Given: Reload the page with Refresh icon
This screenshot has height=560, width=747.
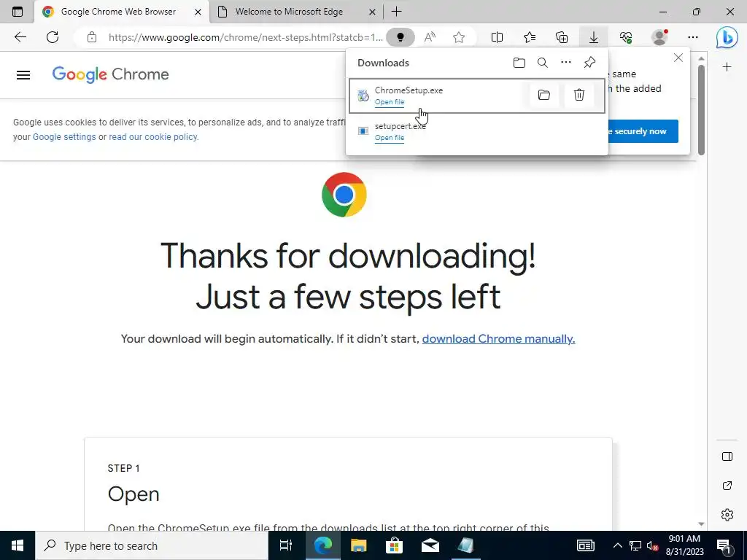Looking at the screenshot, I should tap(53, 37).
